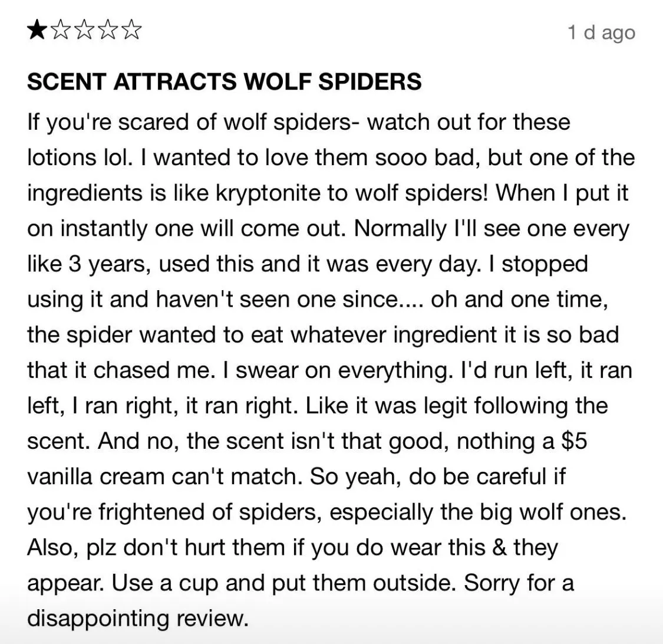The height and width of the screenshot is (644, 663).
Task: Click the '1 d ago' timestamp
Action: coord(601,32)
